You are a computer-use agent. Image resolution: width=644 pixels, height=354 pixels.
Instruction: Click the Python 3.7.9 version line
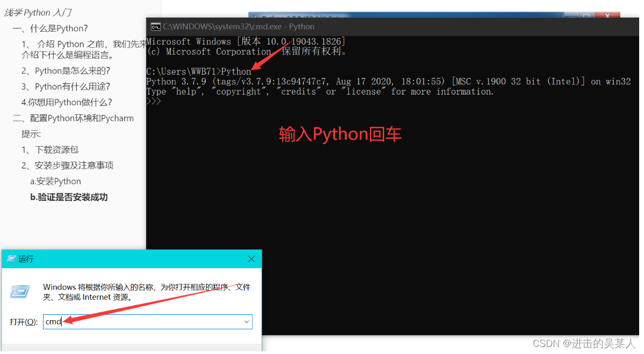[x=388, y=82]
